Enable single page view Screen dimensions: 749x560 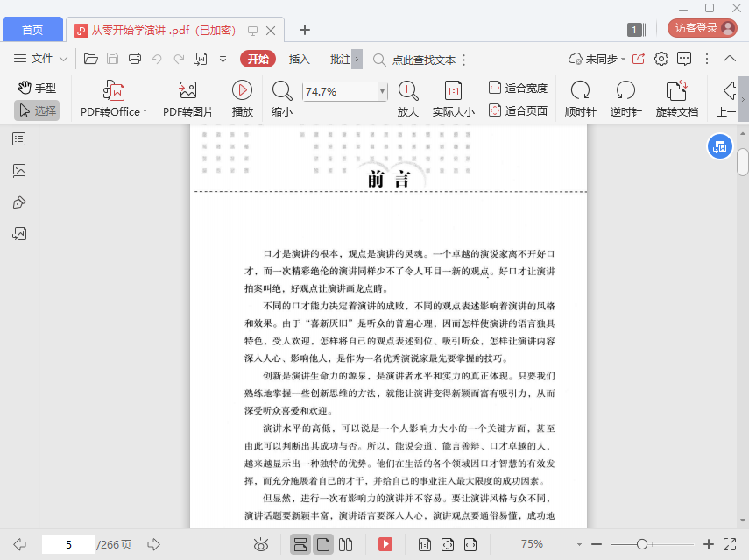click(323, 544)
